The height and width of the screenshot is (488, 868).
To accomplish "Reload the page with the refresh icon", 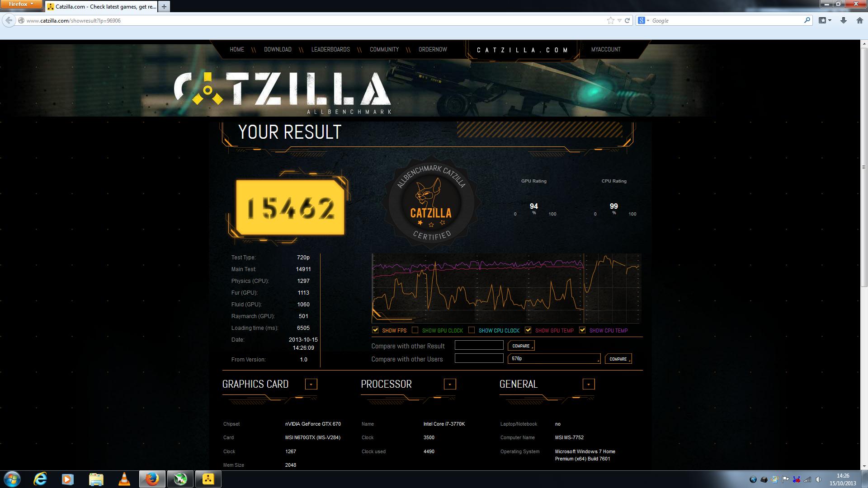I will 627,20.
